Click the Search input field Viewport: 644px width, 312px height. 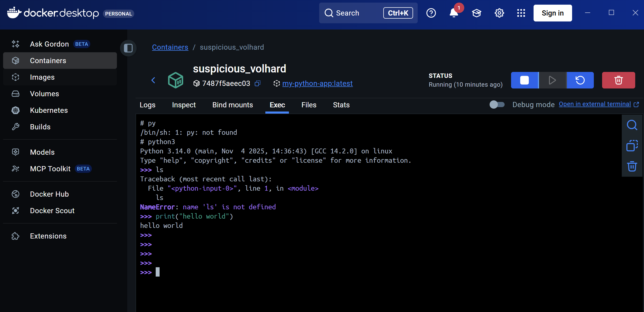[357, 13]
